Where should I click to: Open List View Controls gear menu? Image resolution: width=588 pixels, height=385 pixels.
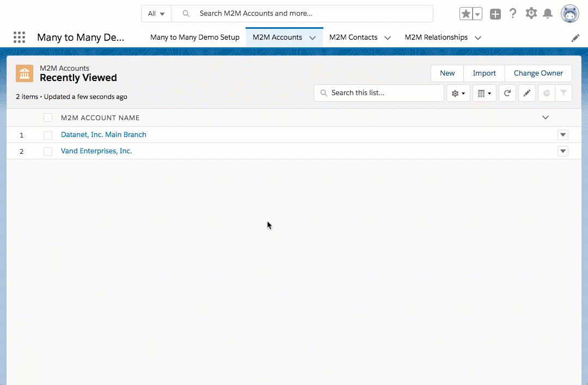(458, 93)
